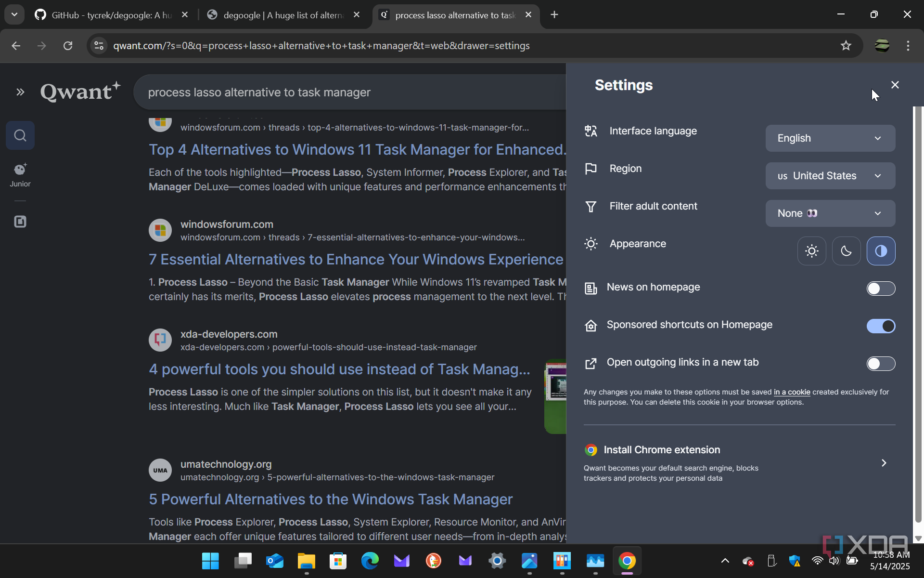Image resolution: width=924 pixels, height=578 pixels.
Task: Click the News on homepage newspaper icon
Action: coord(590,288)
